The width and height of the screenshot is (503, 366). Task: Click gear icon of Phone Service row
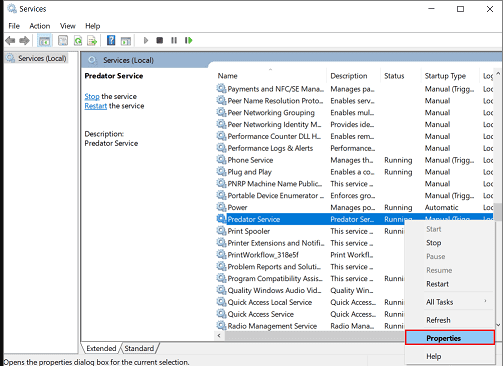(221, 160)
